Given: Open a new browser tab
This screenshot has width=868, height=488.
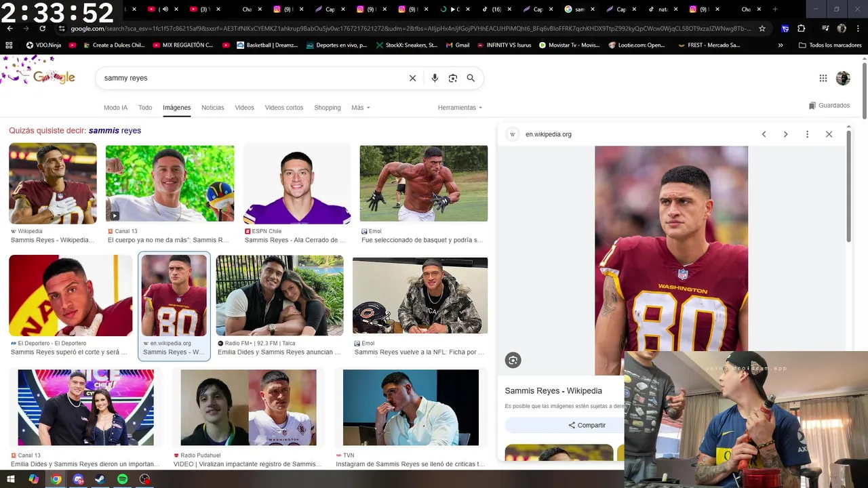Looking at the screenshot, I should 775,9.
